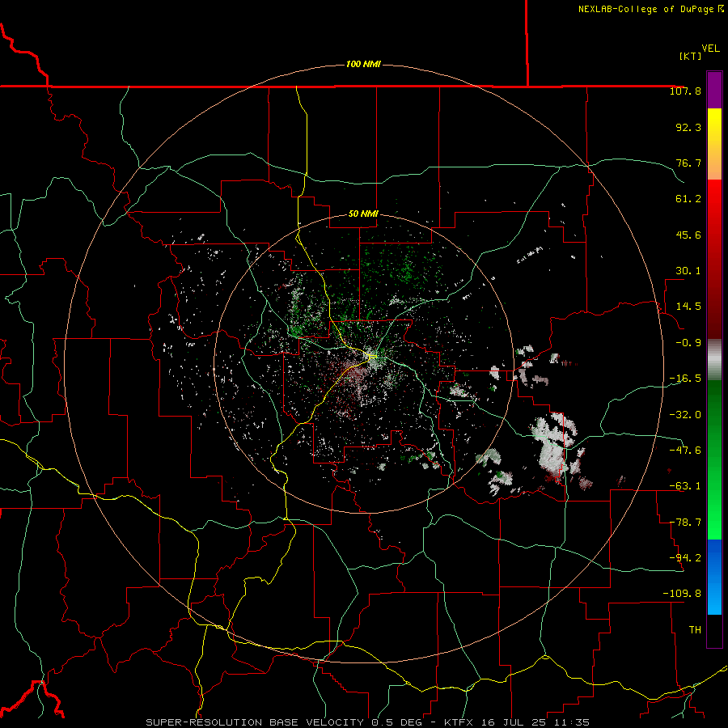Click the -32.0 velocity scale value
Screen dimensions: 728x728
[x=685, y=415]
